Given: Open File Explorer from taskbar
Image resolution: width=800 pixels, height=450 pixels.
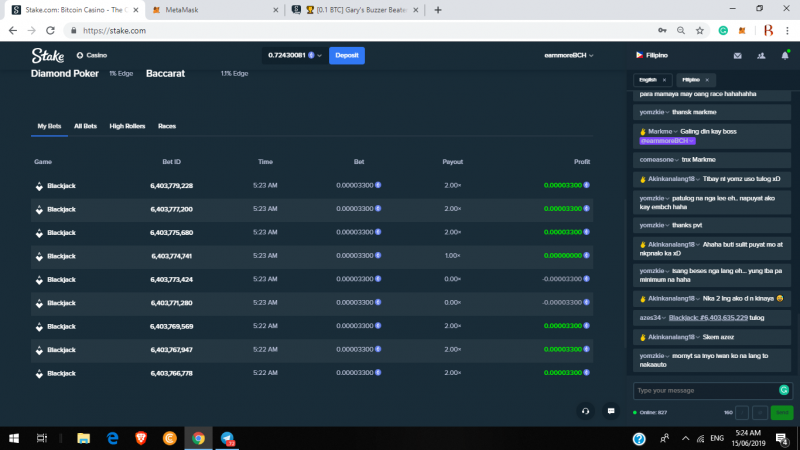Looking at the screenshot, I should (84, 438).
